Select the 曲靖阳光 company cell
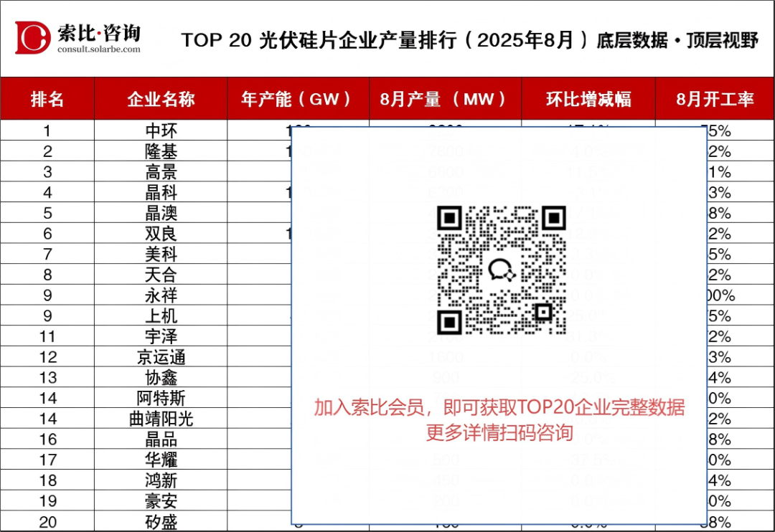 pos(161,419)
